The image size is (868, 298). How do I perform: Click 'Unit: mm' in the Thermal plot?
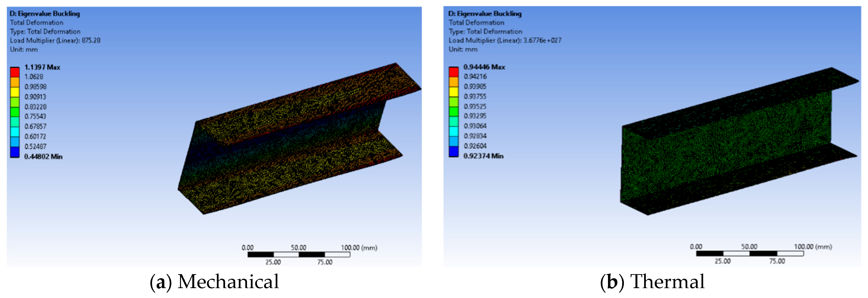coord(463,49)
